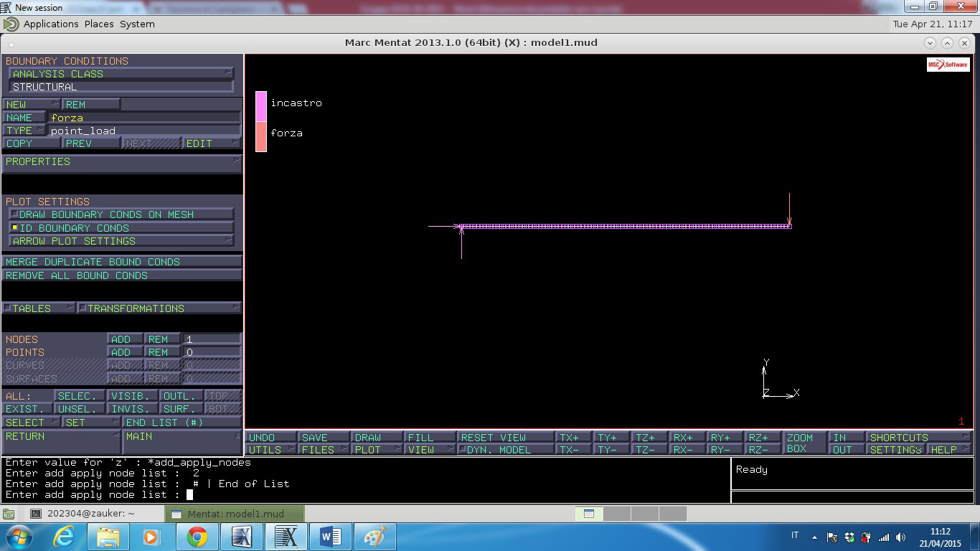Screen dimensions: 980x551
Task: Click REM next to NEW
Action: pyautogui.click(x=90, y=105)
